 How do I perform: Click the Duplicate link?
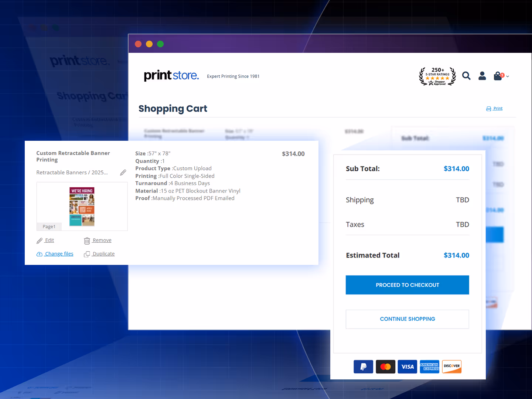tap(99, 254)
